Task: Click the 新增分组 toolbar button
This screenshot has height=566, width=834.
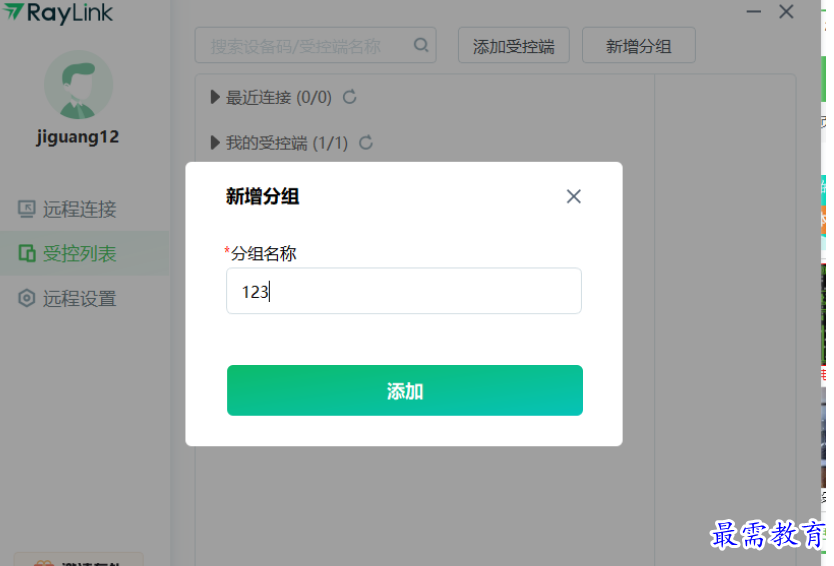Action: [638, 46]
